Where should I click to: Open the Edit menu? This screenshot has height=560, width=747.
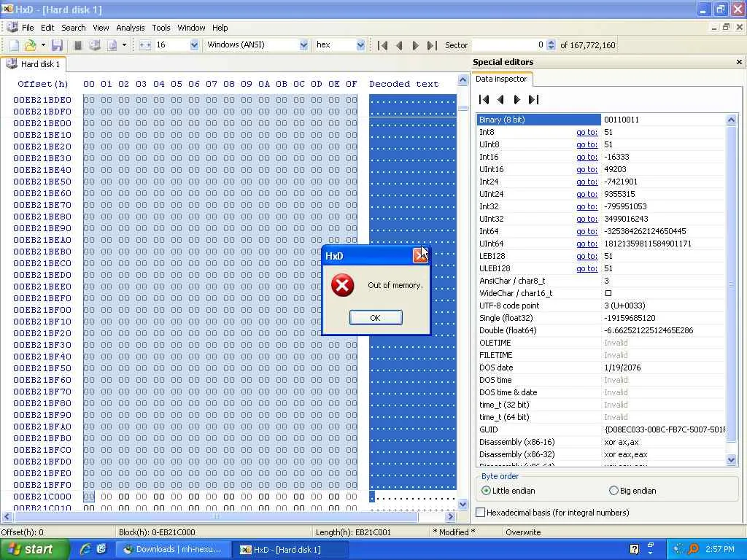(47, 28)
